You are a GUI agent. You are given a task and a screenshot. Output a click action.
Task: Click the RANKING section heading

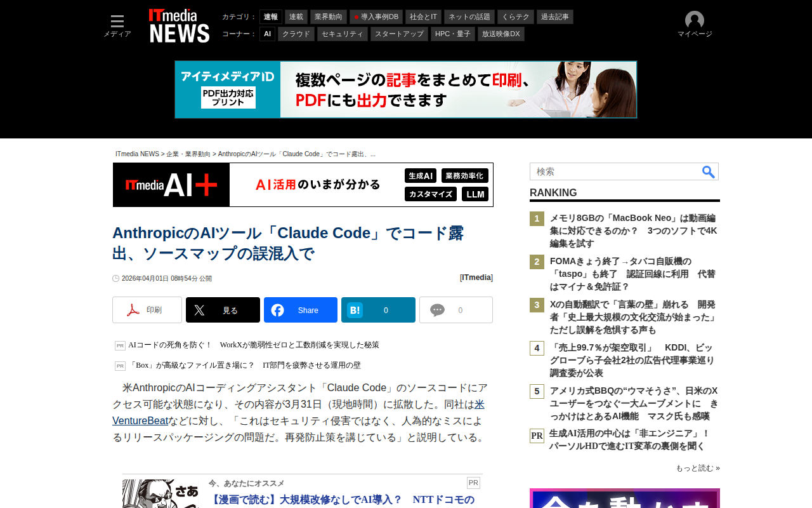[553, 193]
